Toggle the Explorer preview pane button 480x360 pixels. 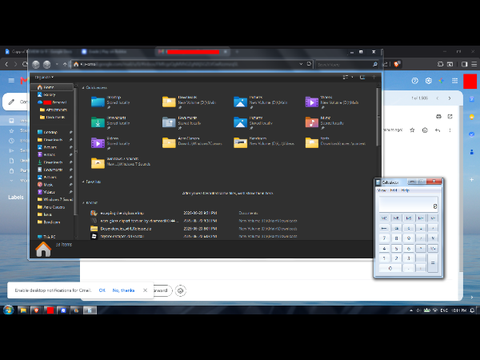[x=362, y=77]
